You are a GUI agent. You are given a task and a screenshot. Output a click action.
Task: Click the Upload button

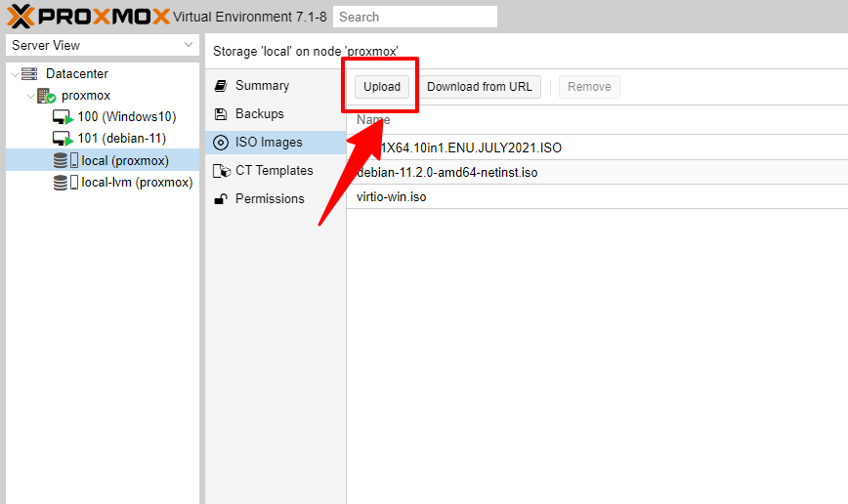pyautogui.click(x=382, y=87)
